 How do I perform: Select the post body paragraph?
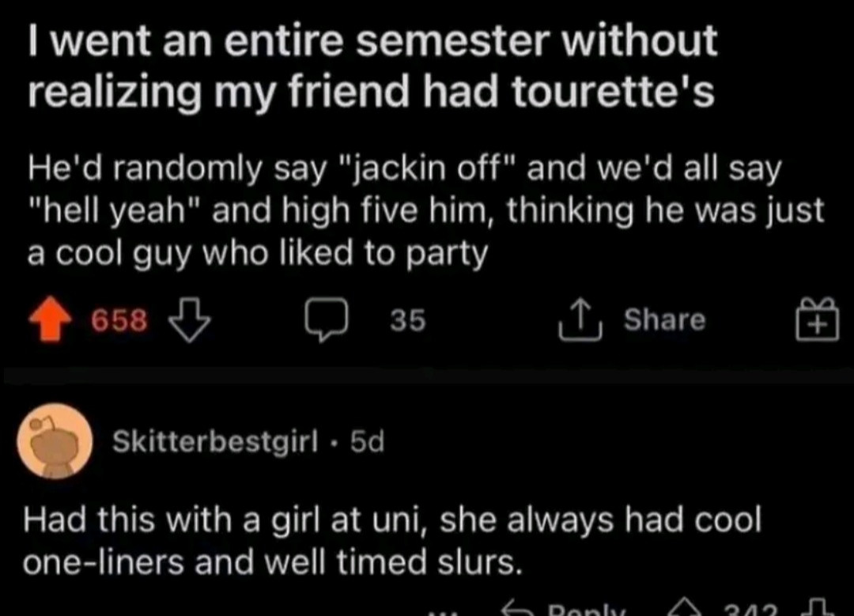coord(425,210)
